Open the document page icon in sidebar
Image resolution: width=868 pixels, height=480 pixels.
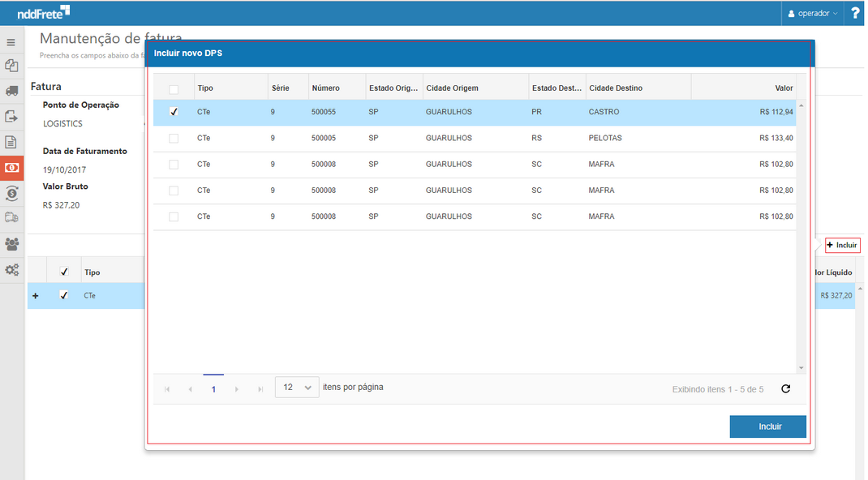(11, 142)
